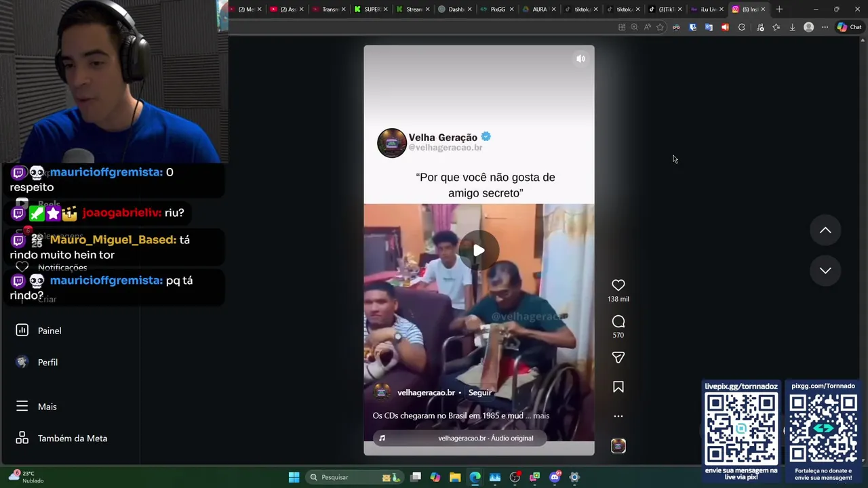Switch to the SUPER browser tab
The height and width of the screenshot is (488, 868).
point(372,9)
